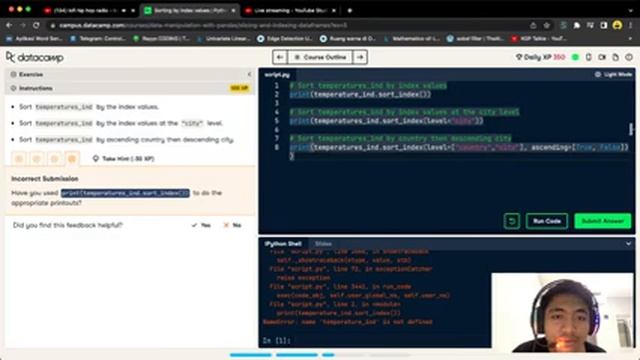Click the mobile phone icon in header
Screen dimensions: 640x360
(588, 57)
